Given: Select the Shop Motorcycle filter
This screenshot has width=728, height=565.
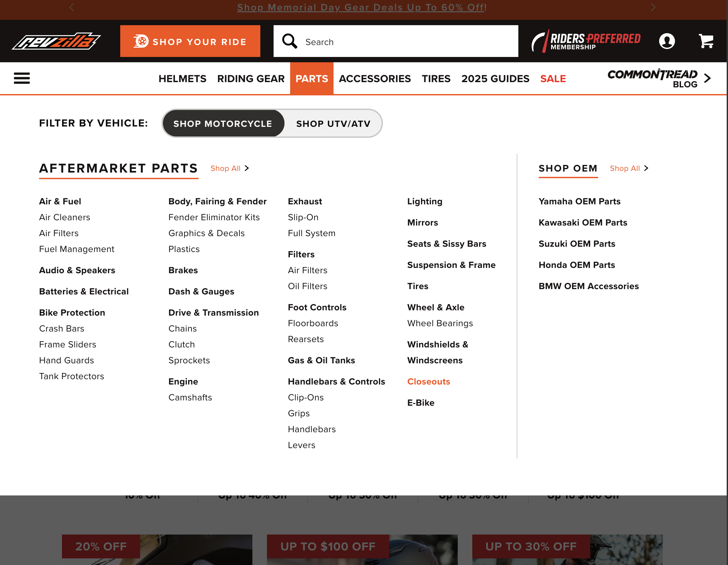Looking at the screenshot, I should tap(223, 123).
